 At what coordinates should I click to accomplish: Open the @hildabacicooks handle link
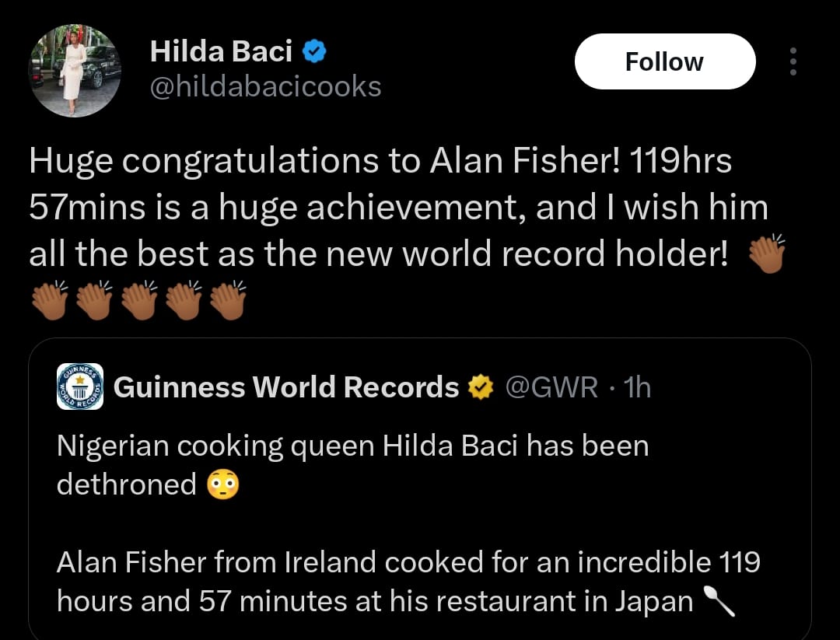tap(265, 86)
